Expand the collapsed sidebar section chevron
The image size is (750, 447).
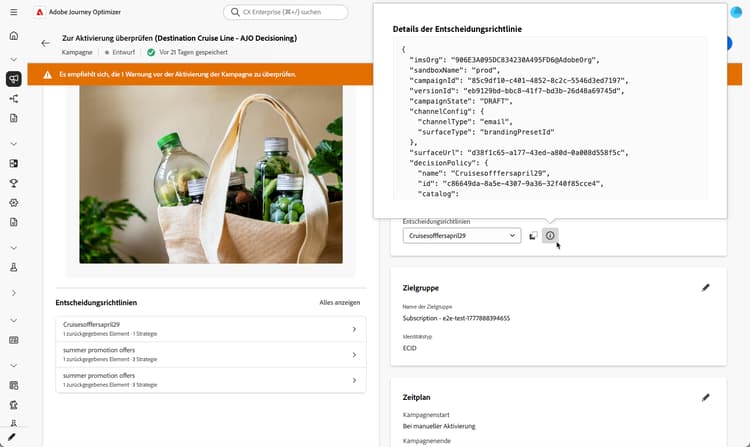click(x=14, y=293)
